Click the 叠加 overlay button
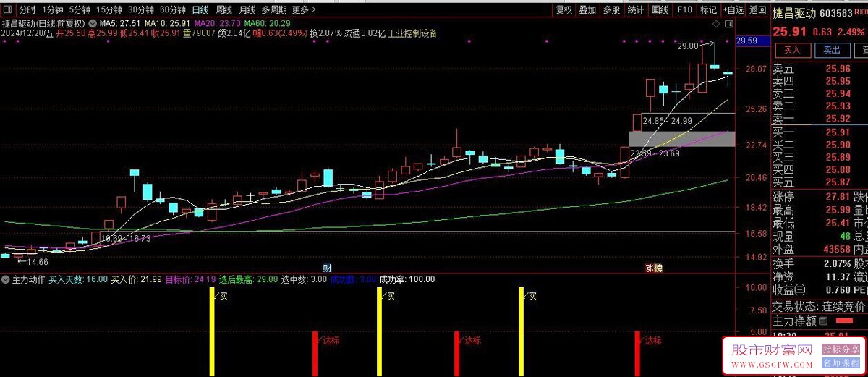The image size is (868, 377). coord(588,10)
